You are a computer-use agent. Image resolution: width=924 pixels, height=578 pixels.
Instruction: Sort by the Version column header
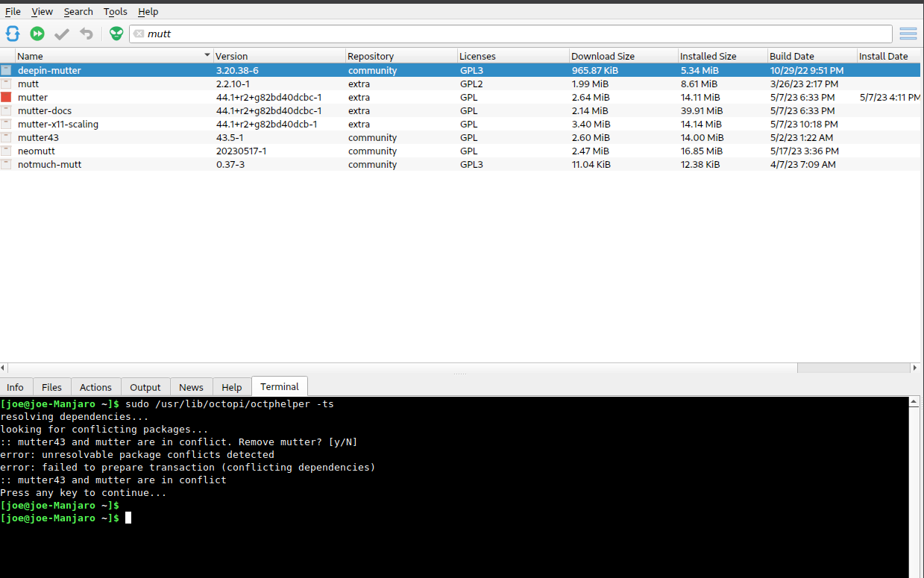[x=280, y=56]
